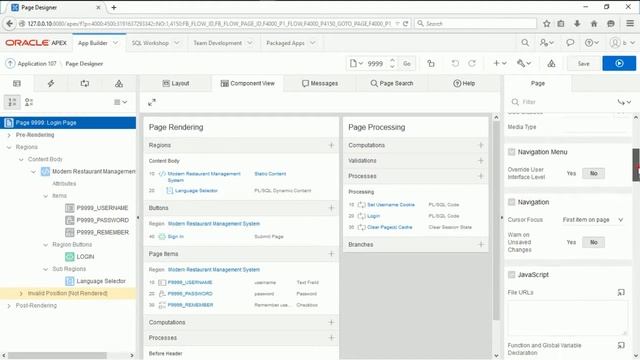Open the Messages tab
Image resolution: width=640 pixels, height=360 pixels.
(x=320, y=83)
